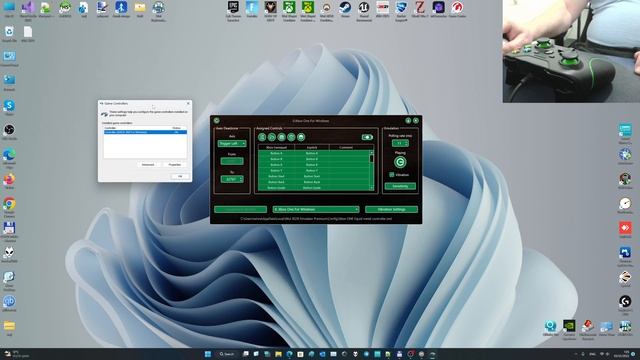
Task: Open the qBittorrent desktop icon
Action: (x=9, y=304)
